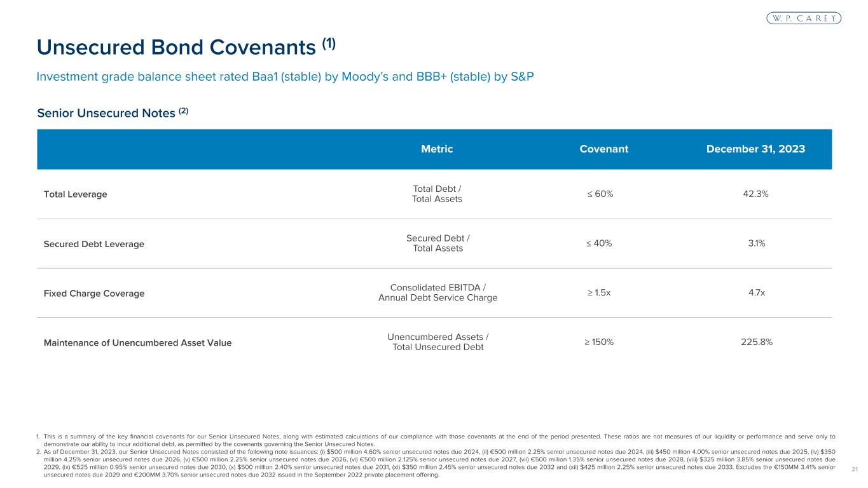868x488 pixels.
Task: Click the 'Total Leverage' row label
Action: (75, 194)
